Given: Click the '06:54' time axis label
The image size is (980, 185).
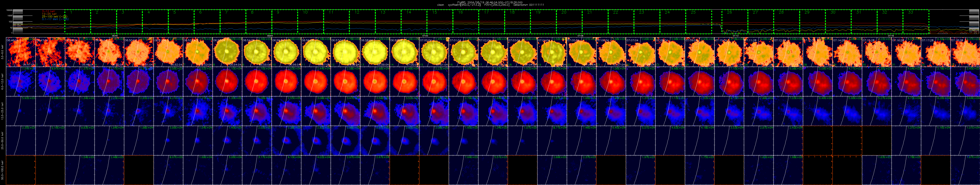Looking at the screenshot, I should (270, 35).
